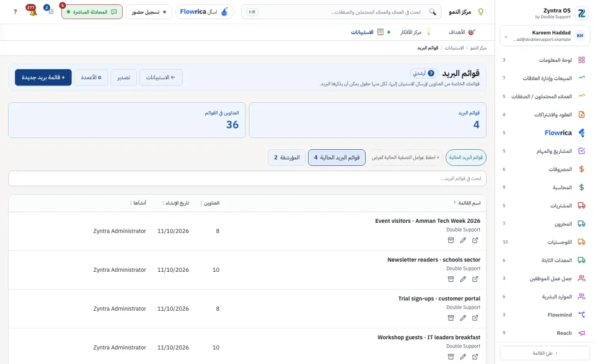Open العقود والاشتراكات in the sidebar
The height and width of the screenshot is (364, 595).
[545, 115]
